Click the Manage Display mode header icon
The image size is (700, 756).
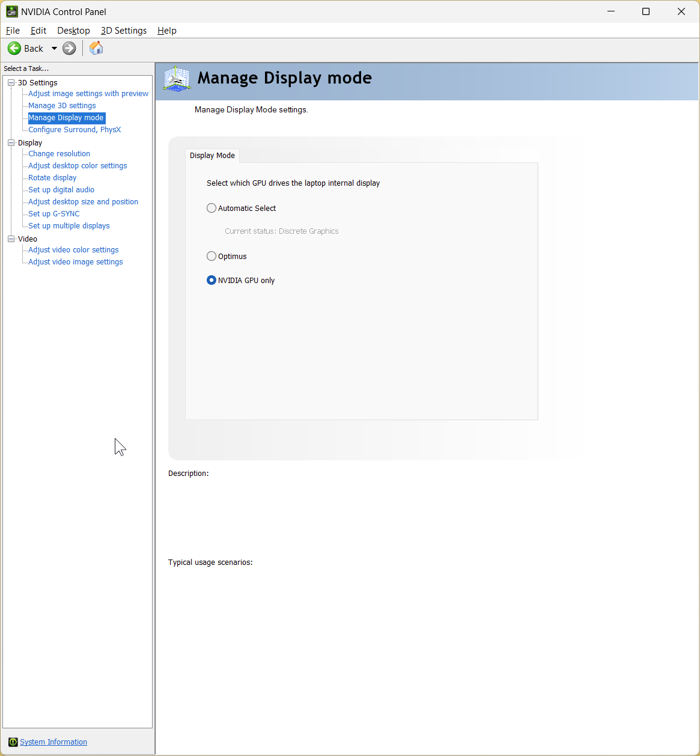177,79
